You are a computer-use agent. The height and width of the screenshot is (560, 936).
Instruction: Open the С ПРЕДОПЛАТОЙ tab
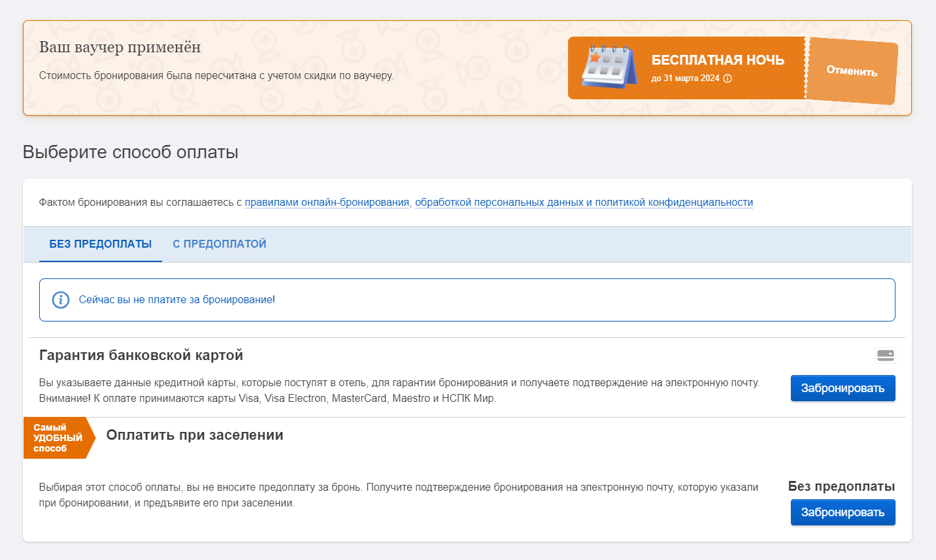point(220,244)
